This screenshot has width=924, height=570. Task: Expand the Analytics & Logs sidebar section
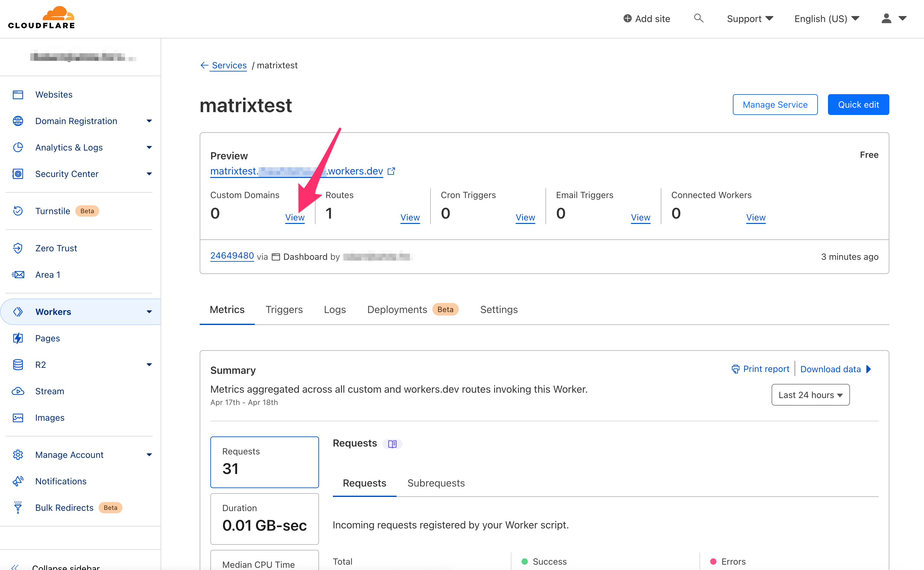coord(149,147)
